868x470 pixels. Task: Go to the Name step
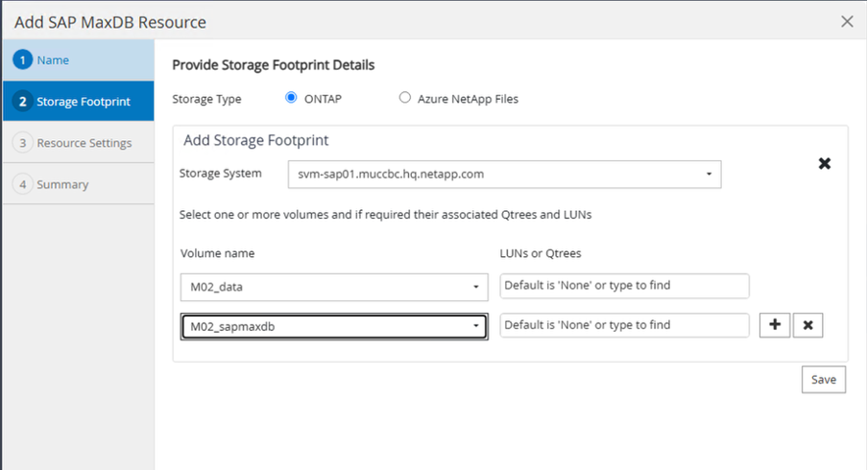pyautogui.click(x=53, y=60)
